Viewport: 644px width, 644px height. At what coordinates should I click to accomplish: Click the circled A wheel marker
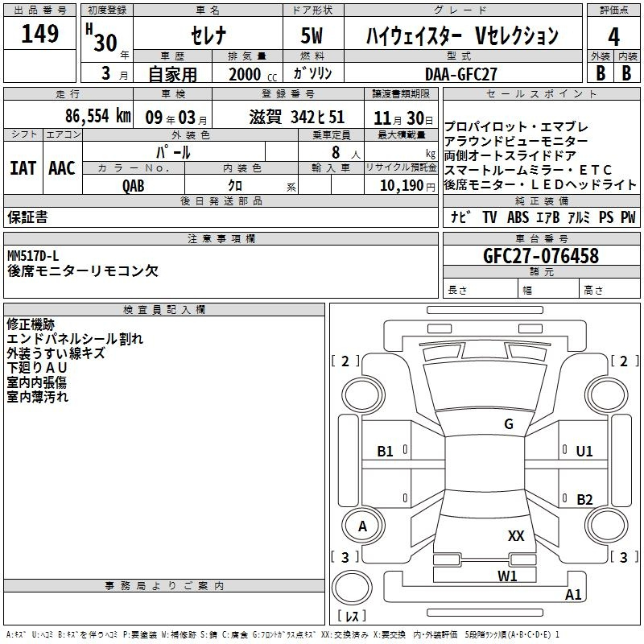click(362, 526)
